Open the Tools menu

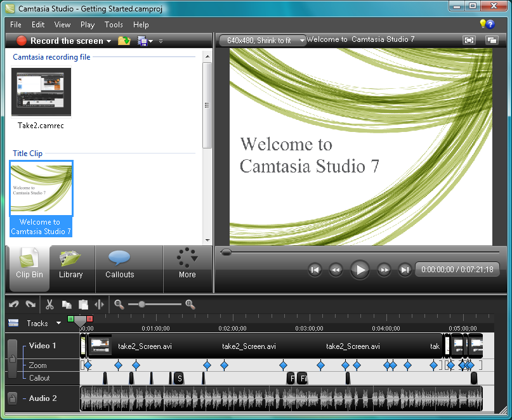114,25
